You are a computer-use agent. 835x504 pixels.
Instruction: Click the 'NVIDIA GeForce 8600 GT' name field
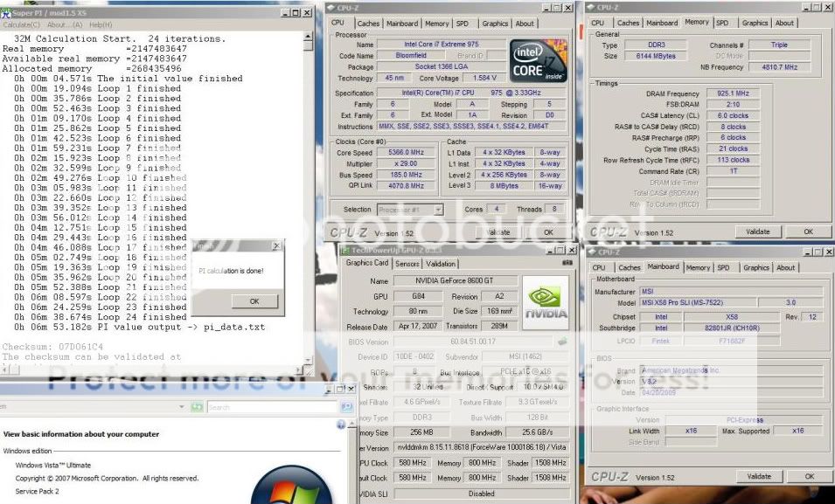point(455,280)
